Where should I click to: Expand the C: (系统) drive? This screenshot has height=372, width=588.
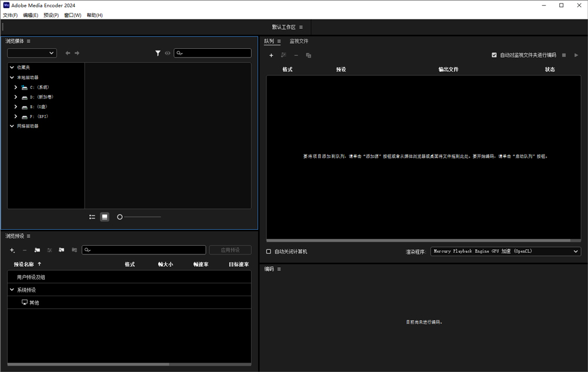[16, 87]
